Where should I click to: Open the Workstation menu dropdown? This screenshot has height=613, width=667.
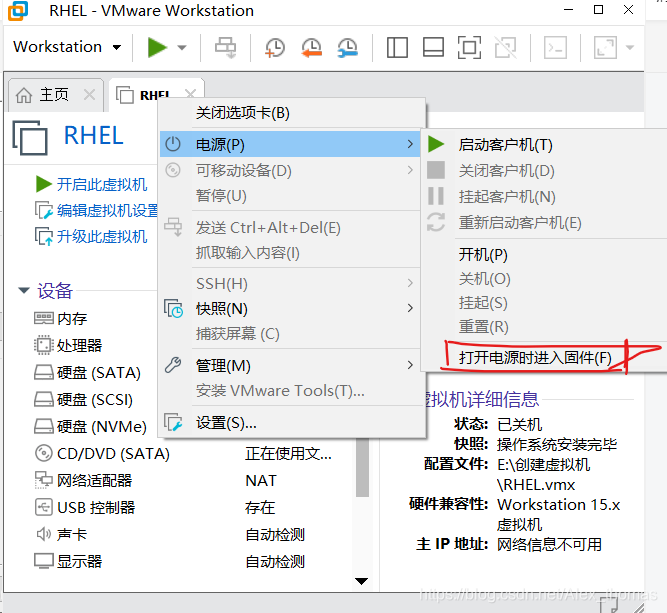(x=67, y=47)
